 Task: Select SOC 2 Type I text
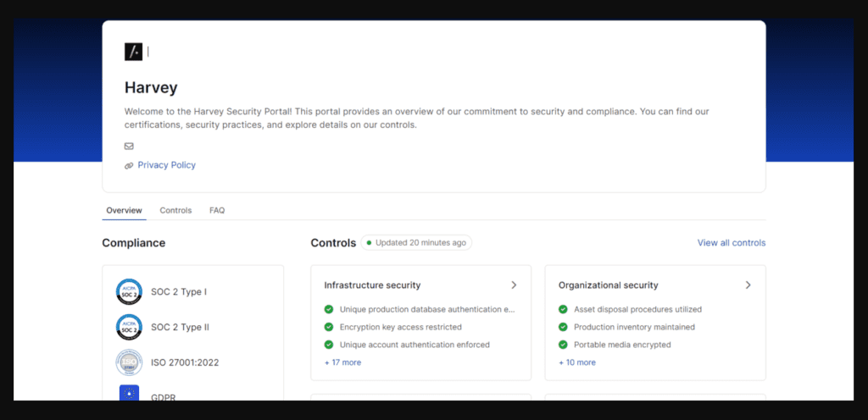point(179,292)
